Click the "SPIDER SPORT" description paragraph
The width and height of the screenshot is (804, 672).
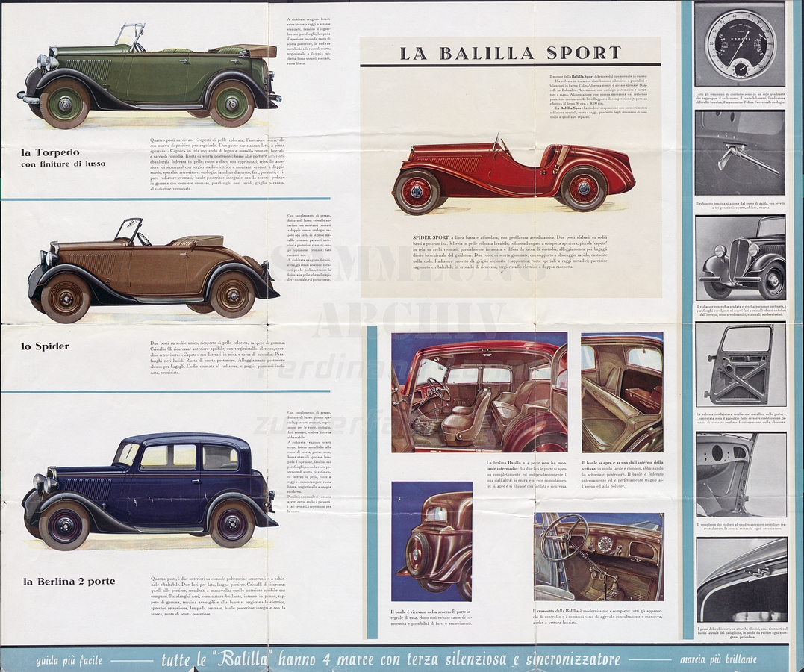pos(510,253)
